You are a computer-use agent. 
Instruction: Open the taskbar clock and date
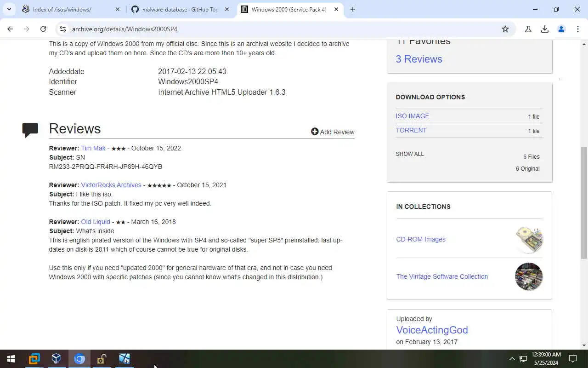click(546, 359)
